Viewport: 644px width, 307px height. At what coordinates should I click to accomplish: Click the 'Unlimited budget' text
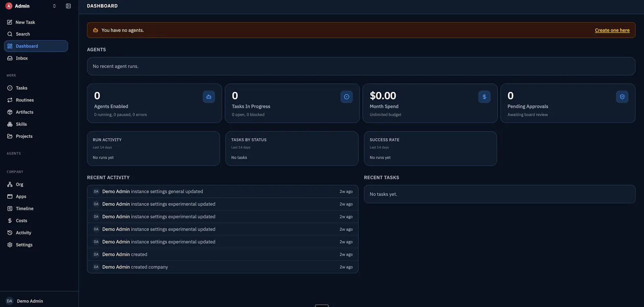point(386,115)
